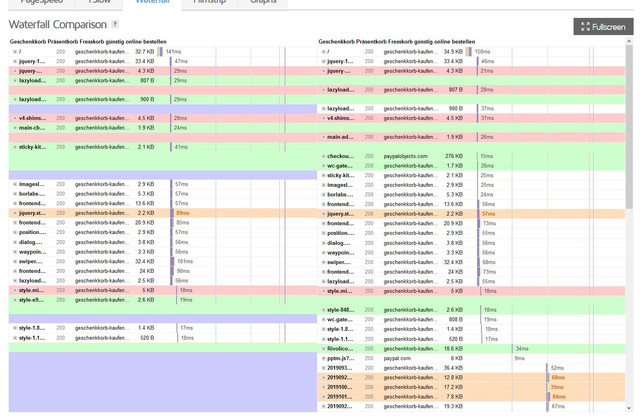
Task: Select right wc-gate request of 808 B
Action: click(471, 320)
